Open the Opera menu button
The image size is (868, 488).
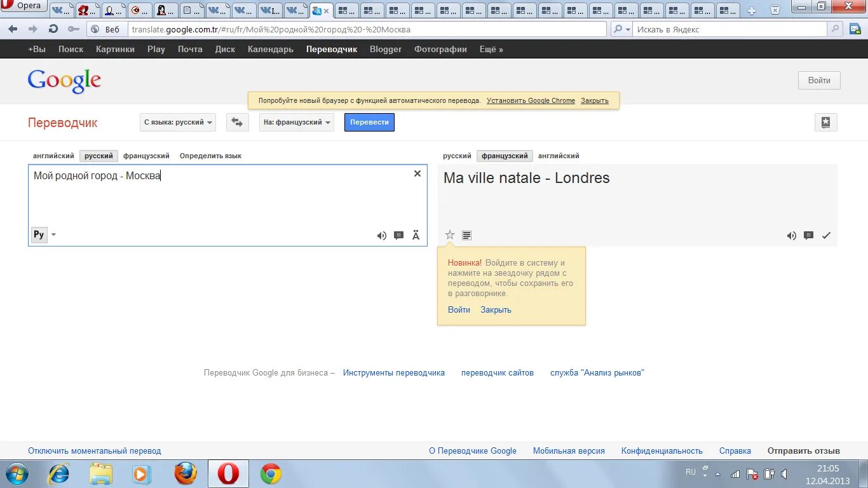tap(24, 6)
